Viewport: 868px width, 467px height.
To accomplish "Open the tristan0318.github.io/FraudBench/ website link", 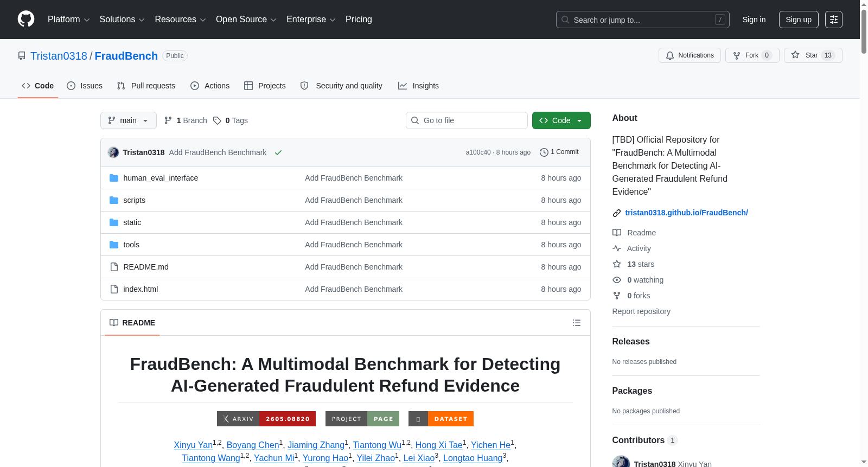I will pos(686,213).
